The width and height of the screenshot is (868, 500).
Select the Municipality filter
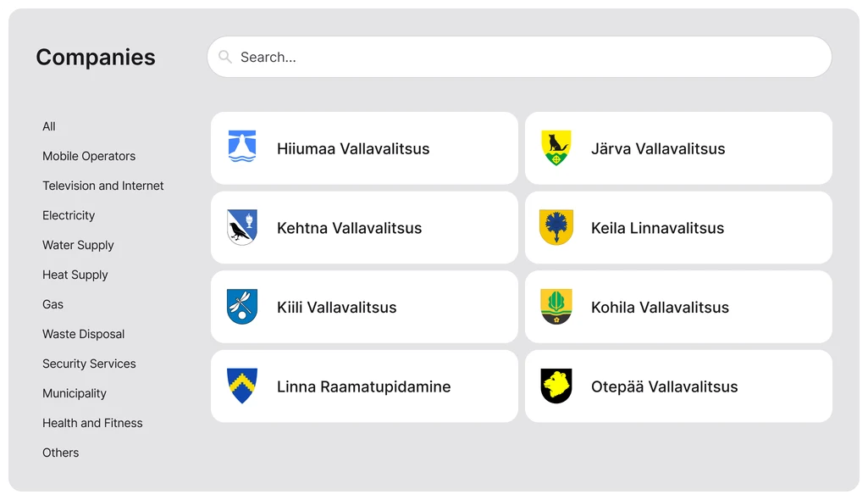74,393
